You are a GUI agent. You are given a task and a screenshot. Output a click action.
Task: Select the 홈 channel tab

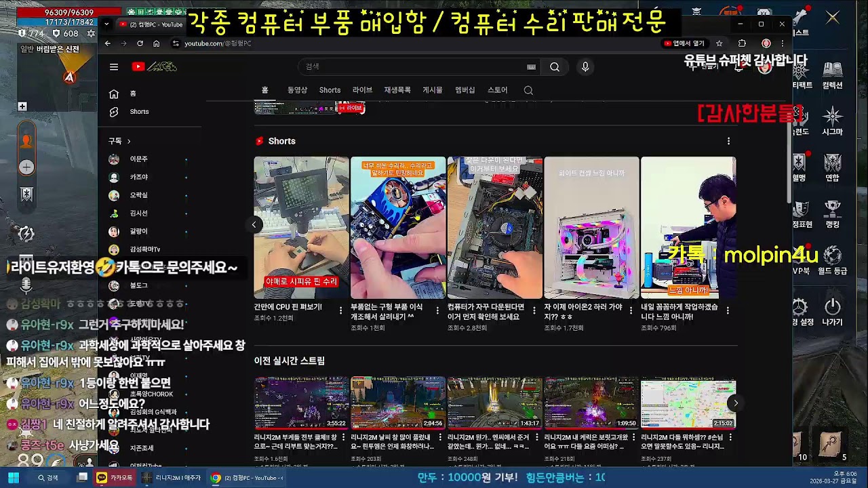pyautogui.click(x=265, y=90)
